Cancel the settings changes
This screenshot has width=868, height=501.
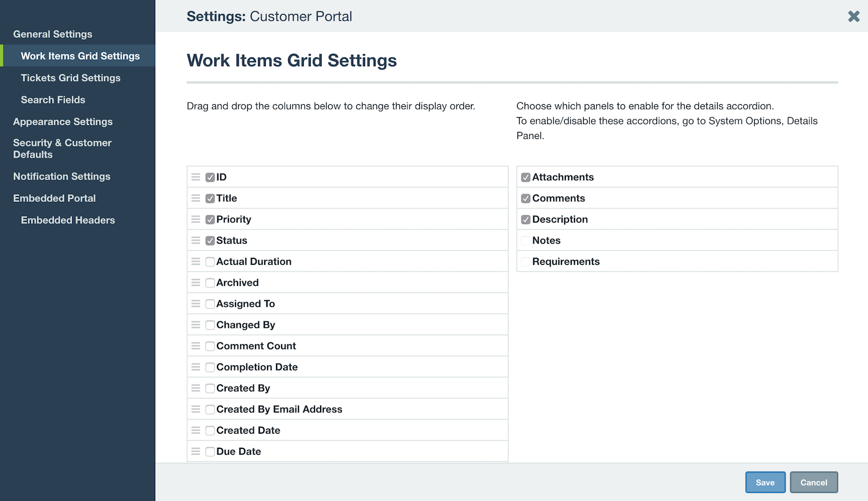[813, 481]
